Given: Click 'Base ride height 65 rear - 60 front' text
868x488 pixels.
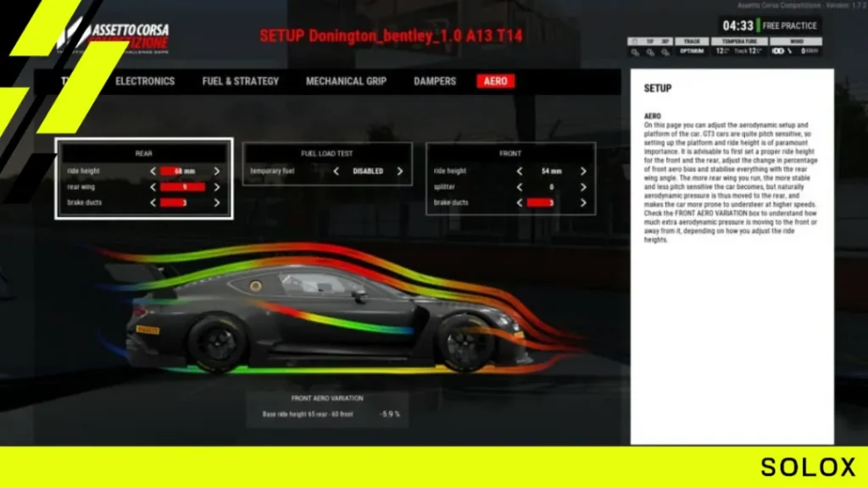Looking at the screenshot, I should (x=308, y=413).
